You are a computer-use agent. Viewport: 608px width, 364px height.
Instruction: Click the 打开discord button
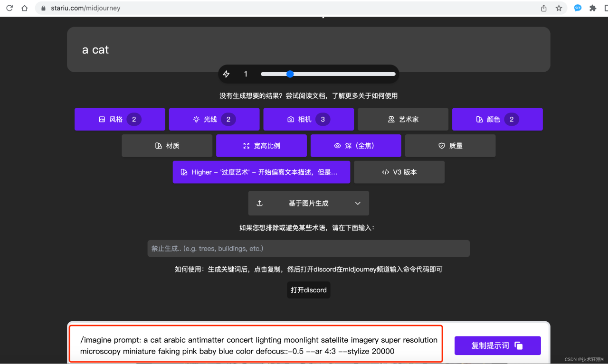click(x=309, y=290)
